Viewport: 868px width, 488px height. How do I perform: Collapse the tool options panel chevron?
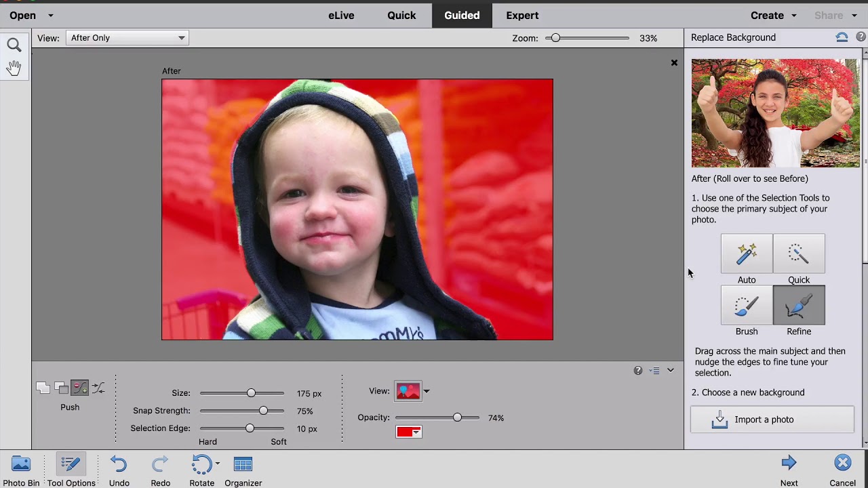tap(670, 370)
